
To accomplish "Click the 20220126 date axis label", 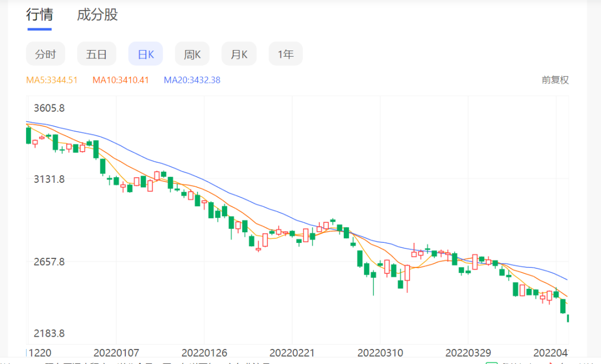I will (x=204, y=352).
